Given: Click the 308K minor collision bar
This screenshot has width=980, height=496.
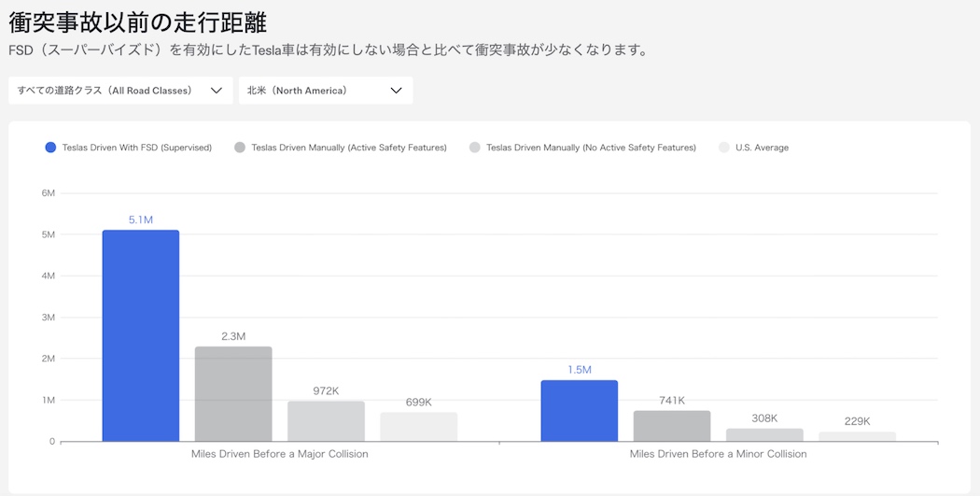Looking at the screenshot, I should click(x=764, y=434).
